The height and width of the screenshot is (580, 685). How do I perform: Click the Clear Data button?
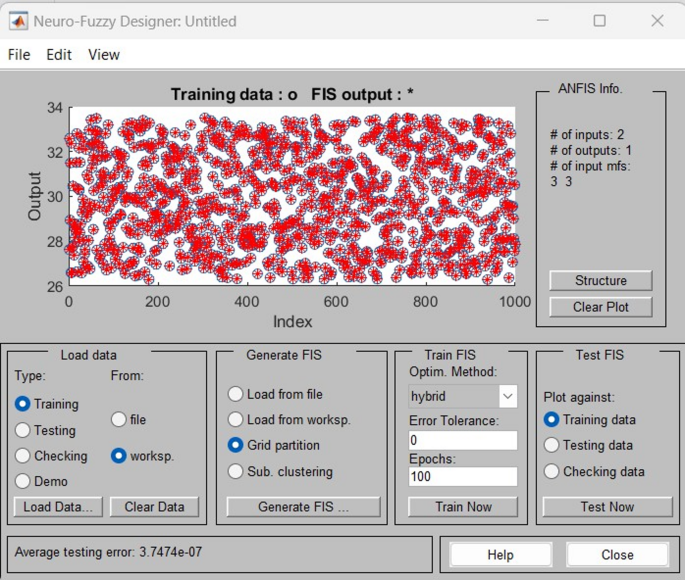click(154, 507)
